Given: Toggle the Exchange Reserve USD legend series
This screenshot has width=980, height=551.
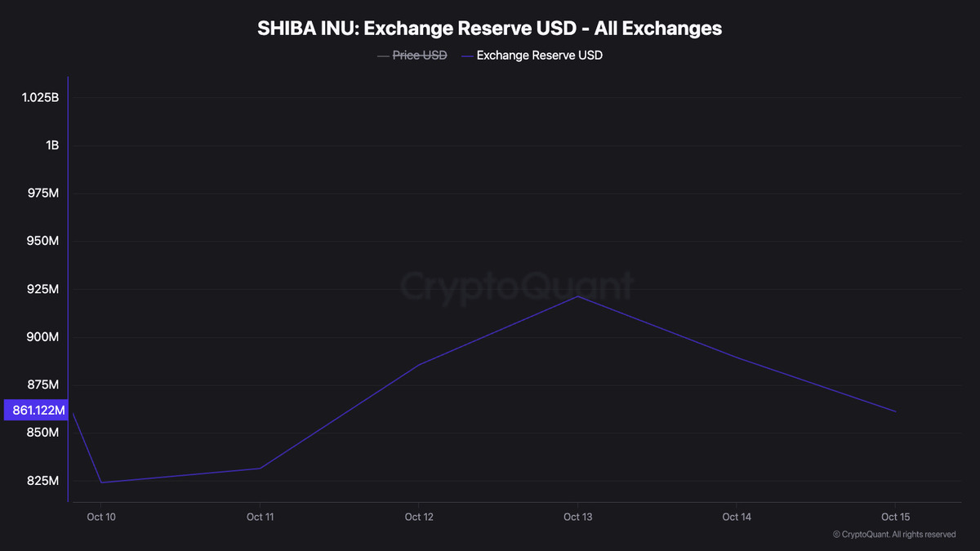Looking at the screenshot, I should tap(539, 56).
